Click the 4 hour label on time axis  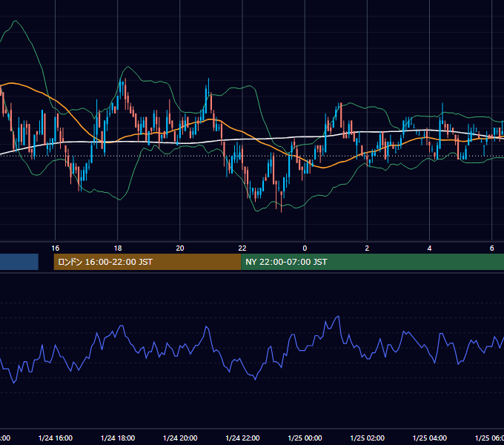[429, 248]
